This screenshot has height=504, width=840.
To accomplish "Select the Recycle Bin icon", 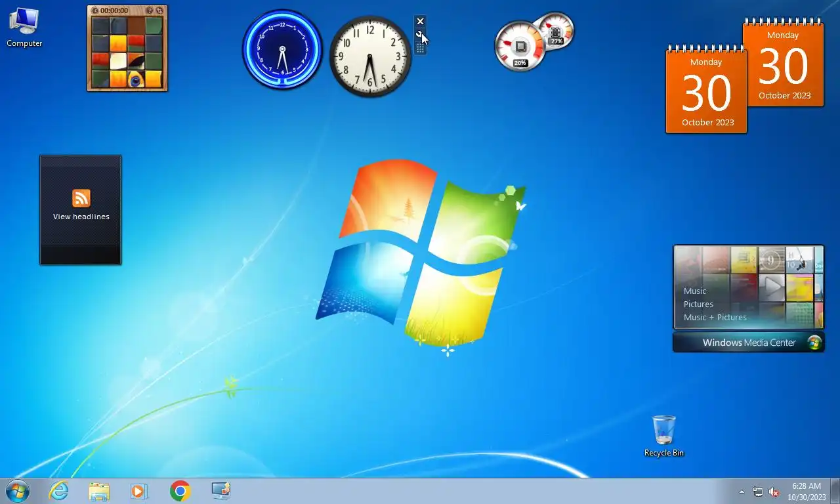I will [663, 436].
